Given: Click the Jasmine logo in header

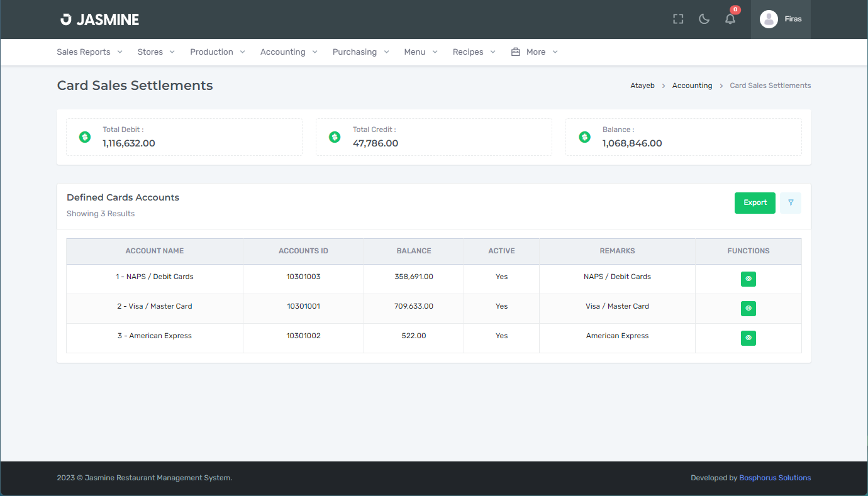Looking at the screenshot, I should [x=99, y=19].
